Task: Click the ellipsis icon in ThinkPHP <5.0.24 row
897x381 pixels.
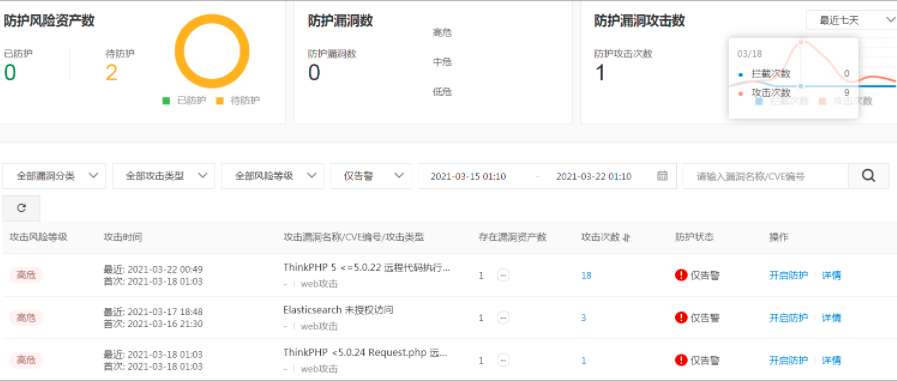Action: pos(503,360)
